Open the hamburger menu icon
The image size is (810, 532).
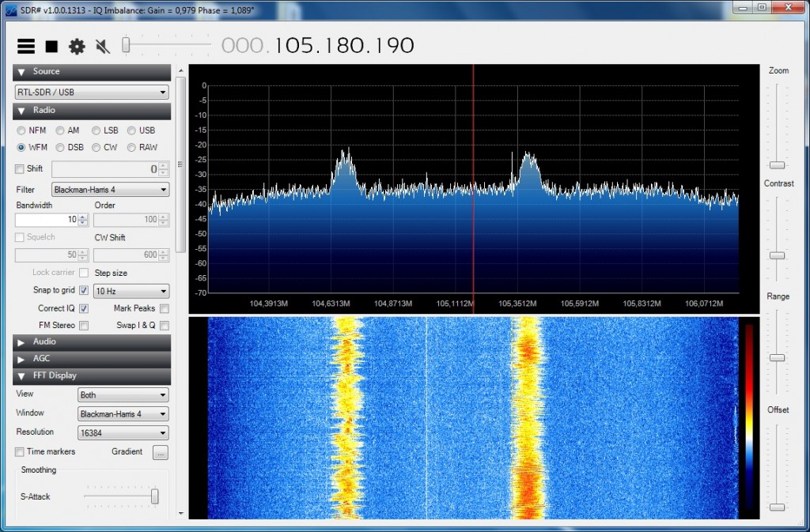click(x=26, y=46)
